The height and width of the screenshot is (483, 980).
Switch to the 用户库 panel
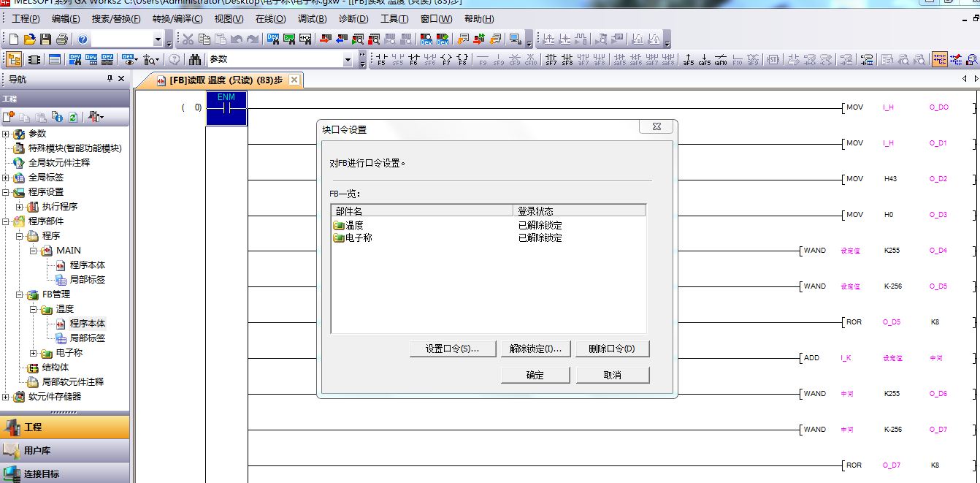[37, 450]
